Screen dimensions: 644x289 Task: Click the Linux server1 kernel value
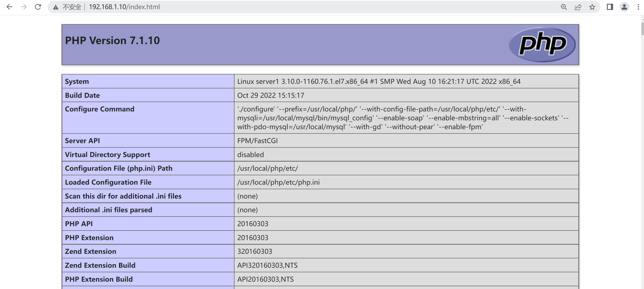379,82
